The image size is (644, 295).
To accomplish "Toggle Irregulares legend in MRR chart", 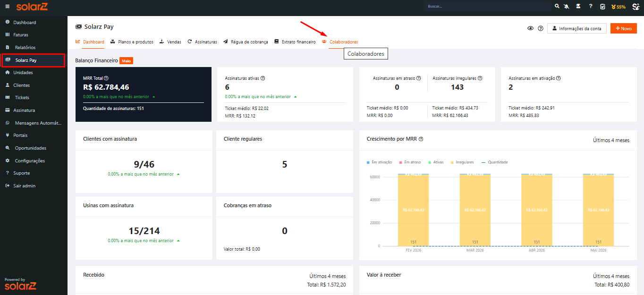I will (x=462, y=162).
